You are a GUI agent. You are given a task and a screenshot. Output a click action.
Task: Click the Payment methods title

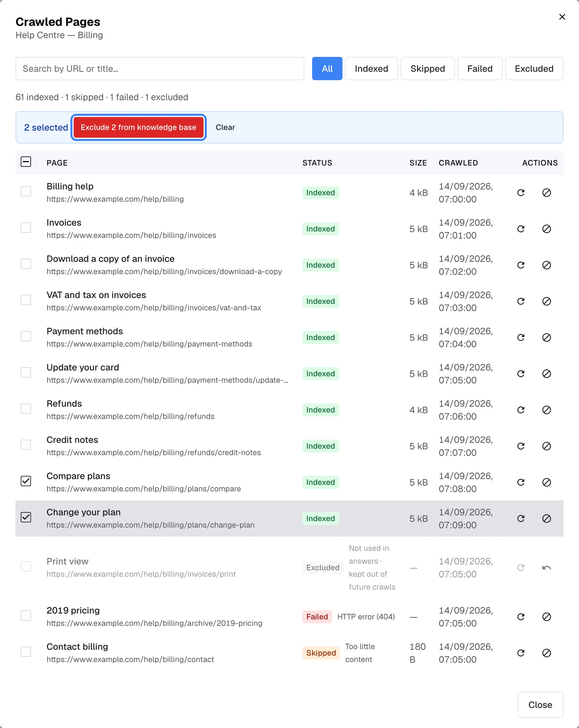click(85, 331)
